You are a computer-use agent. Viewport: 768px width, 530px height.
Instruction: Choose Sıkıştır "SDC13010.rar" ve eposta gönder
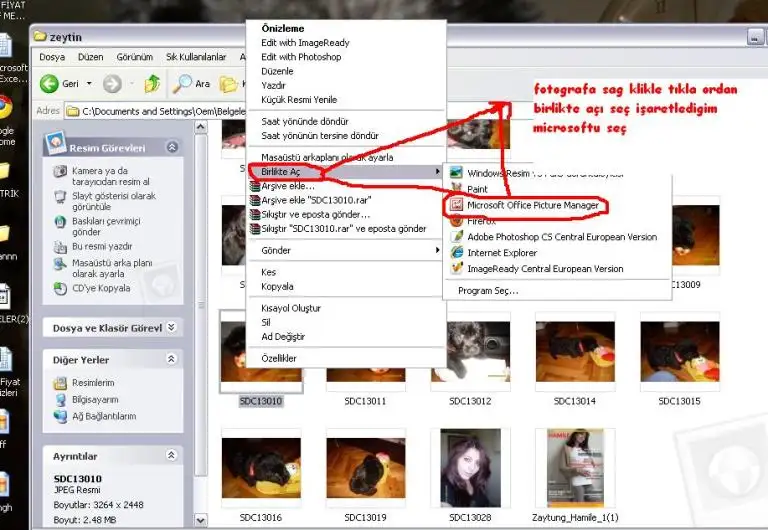coord(346,229)
